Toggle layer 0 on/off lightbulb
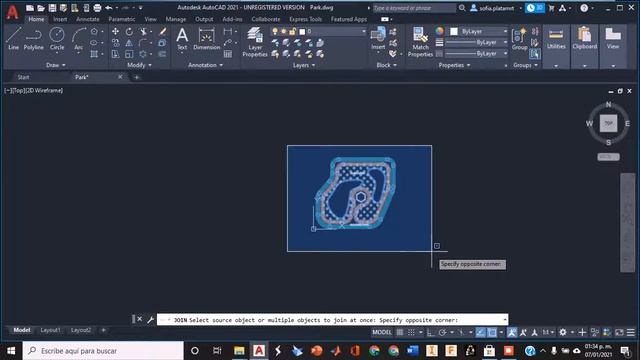This screenshot has width=640, height=360. [275, 31]
